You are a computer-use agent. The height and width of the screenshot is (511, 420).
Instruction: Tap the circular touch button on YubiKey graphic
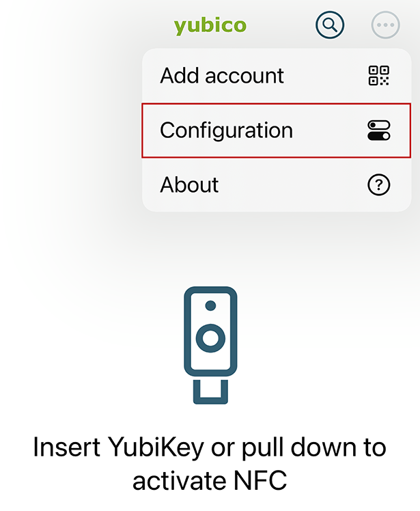[x=210, y=337]
